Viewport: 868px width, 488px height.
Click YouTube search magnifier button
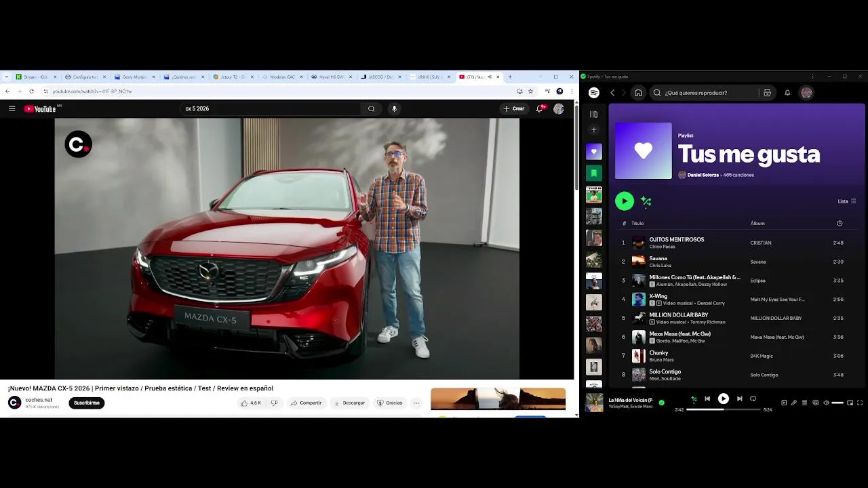pos(371,108)
